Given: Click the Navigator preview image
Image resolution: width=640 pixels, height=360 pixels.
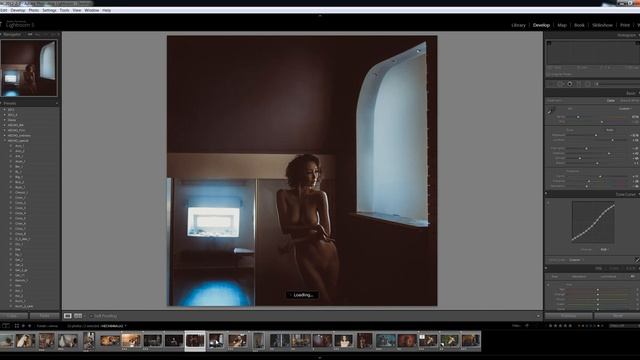Looking at the screenshot, I should [29, 68].
